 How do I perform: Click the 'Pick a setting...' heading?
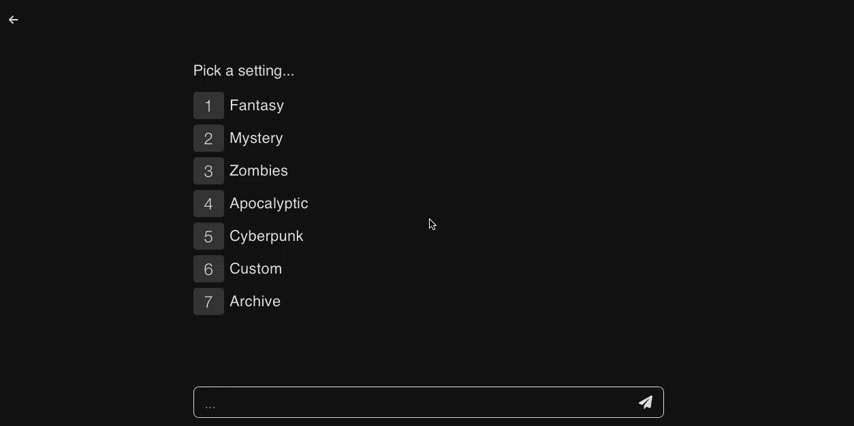point(243,71)
